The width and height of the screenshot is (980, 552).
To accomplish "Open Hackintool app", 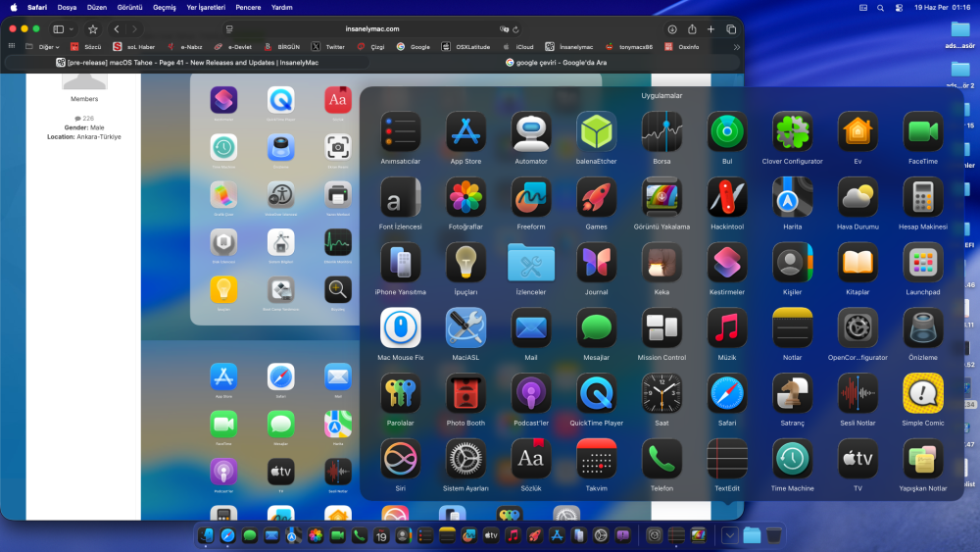I will coord(727,197).
